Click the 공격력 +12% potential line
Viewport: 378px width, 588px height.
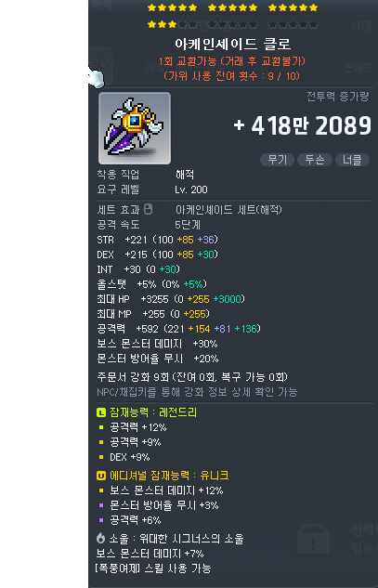point(138,427)
